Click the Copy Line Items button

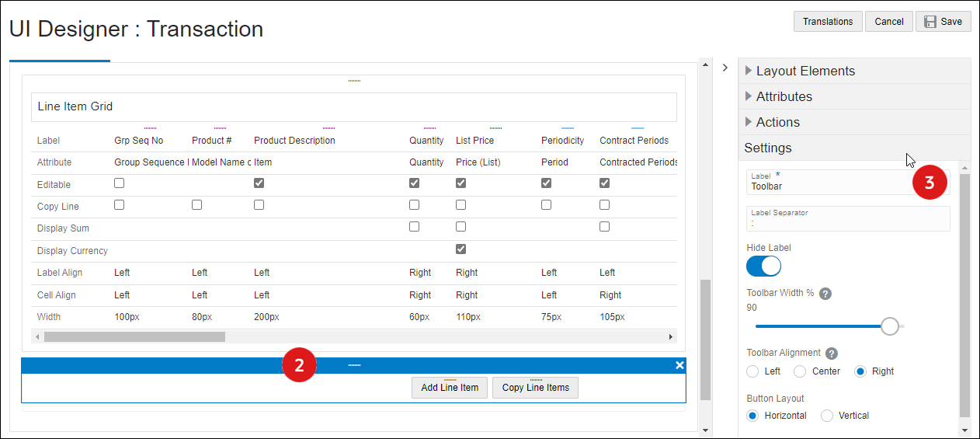[x=536, y=388]
